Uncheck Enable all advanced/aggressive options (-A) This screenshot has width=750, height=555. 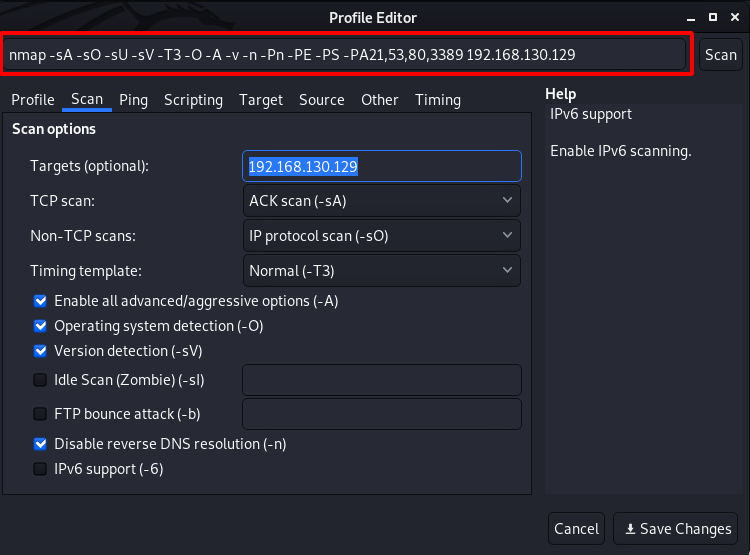coord(40,301)
